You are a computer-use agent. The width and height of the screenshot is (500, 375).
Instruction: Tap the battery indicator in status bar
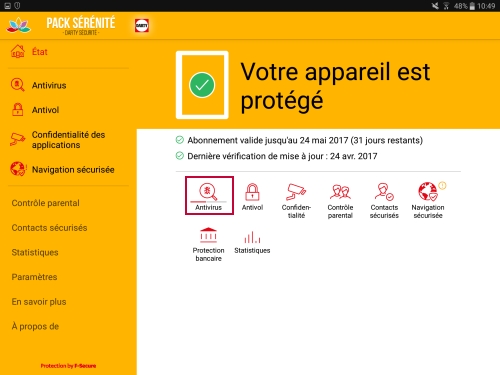[x=472, y=6]
